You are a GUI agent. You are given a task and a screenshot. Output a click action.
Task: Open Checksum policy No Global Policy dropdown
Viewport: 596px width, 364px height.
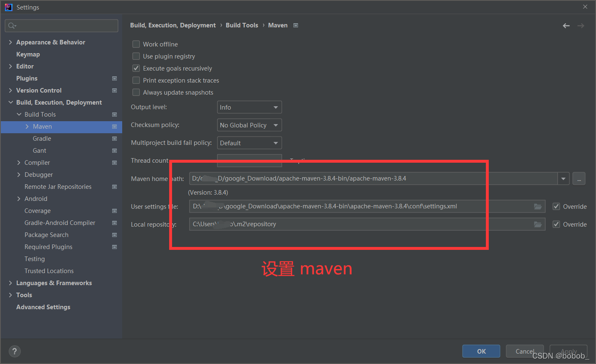tap(249, 125)
